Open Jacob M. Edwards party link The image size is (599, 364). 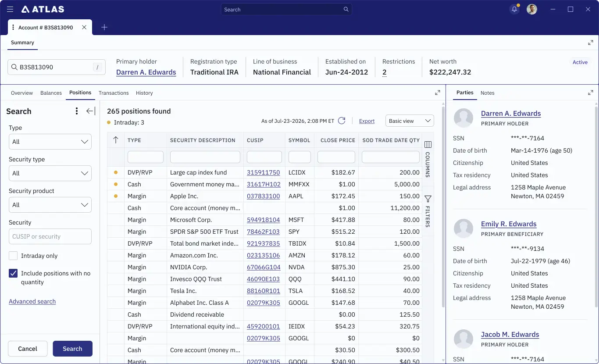[x=510, y=334]
